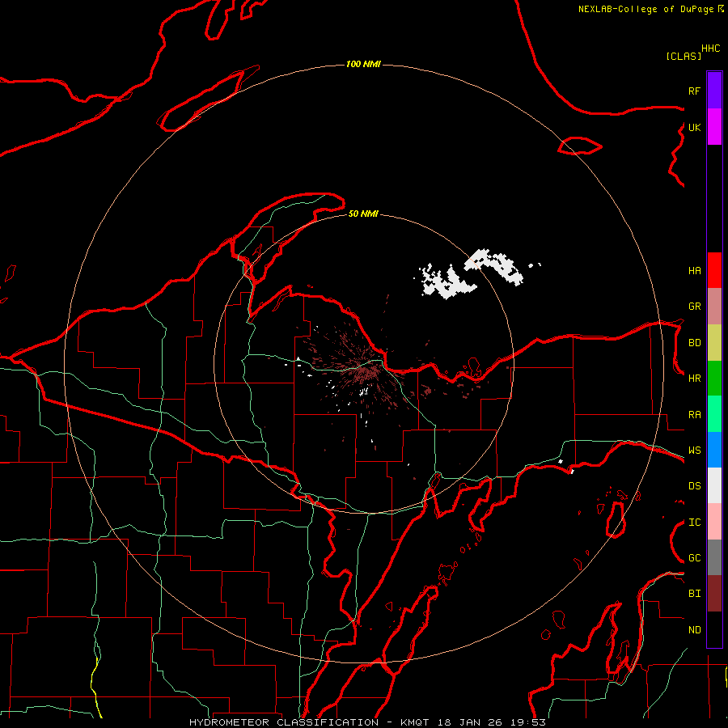Click the purple RF color swatch
Image resolution: width=728 pixels, height=728 pixels.
point(714,91)
